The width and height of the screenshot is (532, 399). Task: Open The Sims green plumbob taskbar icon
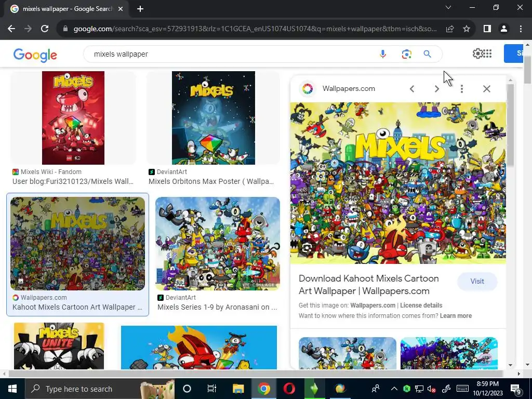click(314, 389)
